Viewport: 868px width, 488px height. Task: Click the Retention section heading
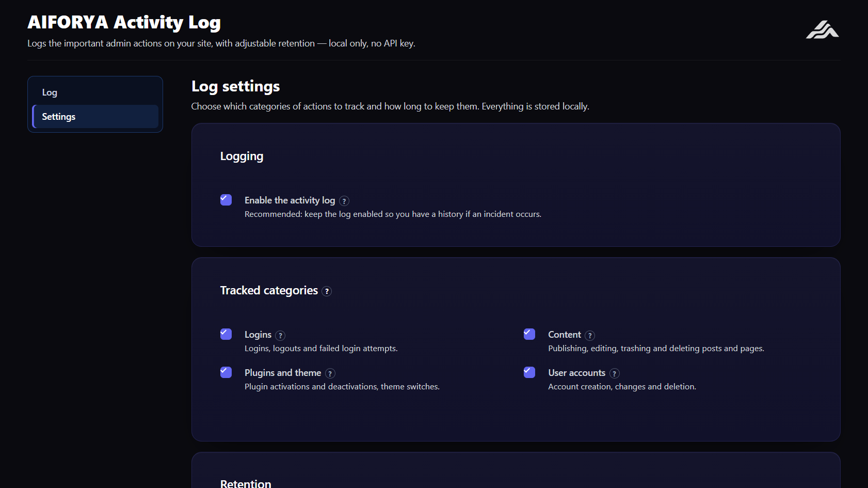[246, 484]
